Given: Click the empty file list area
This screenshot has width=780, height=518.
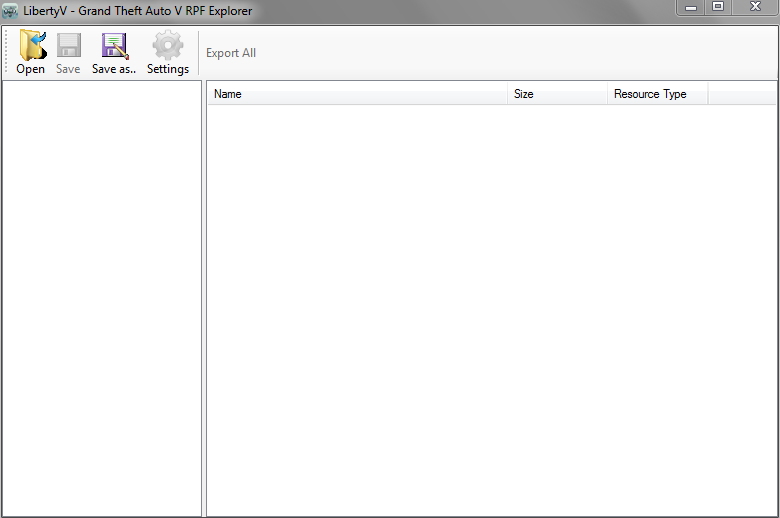Looking at the screenshot, I should pos(490,310).
